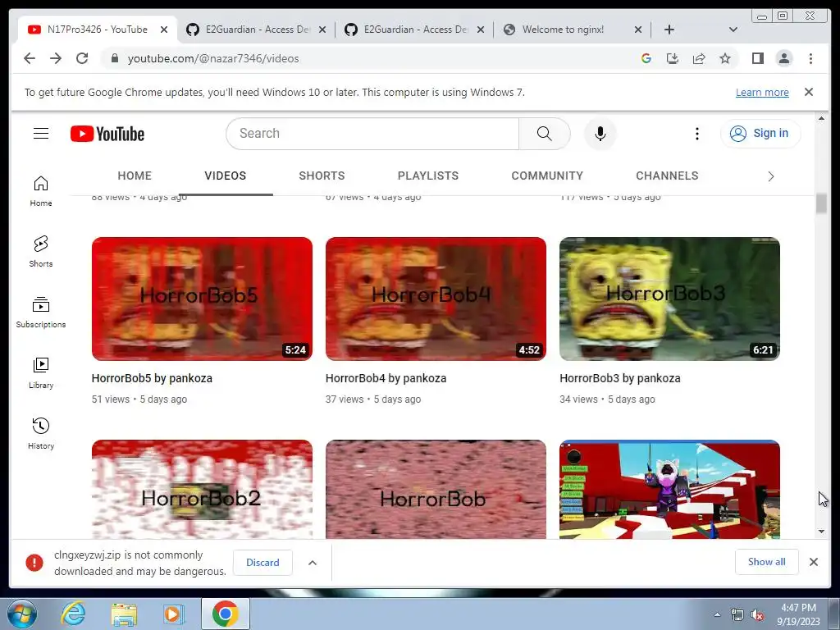Screen dimensions: 840x630
Task: Open History in the sidebar
Action: (41, 433)
